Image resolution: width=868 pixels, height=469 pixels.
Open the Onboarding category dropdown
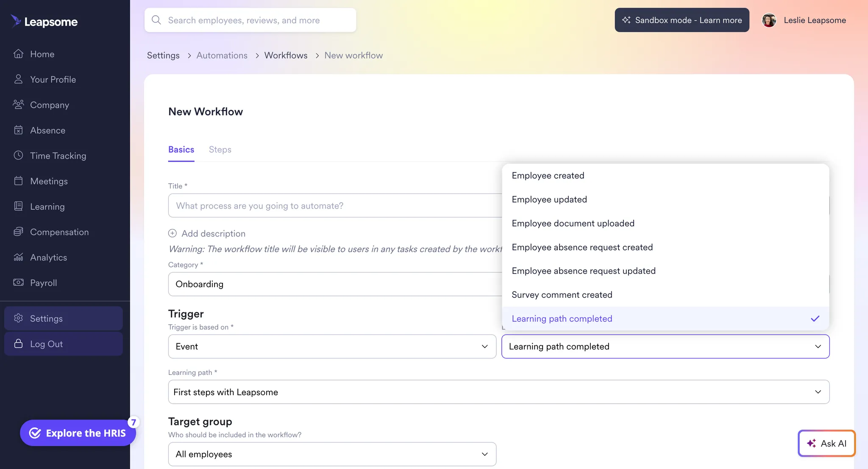pyautogui.click(x=335, y=284)
